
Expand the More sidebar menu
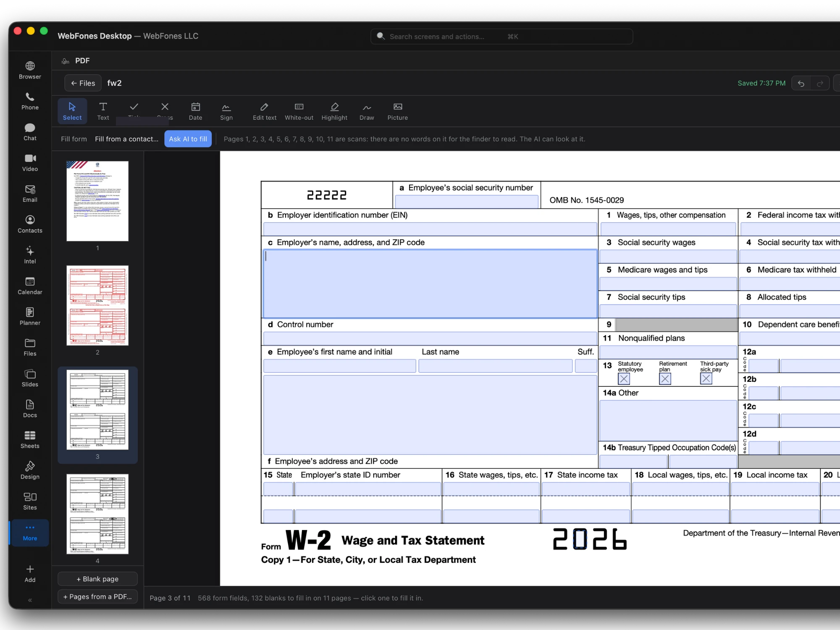(x=30, y=533)
